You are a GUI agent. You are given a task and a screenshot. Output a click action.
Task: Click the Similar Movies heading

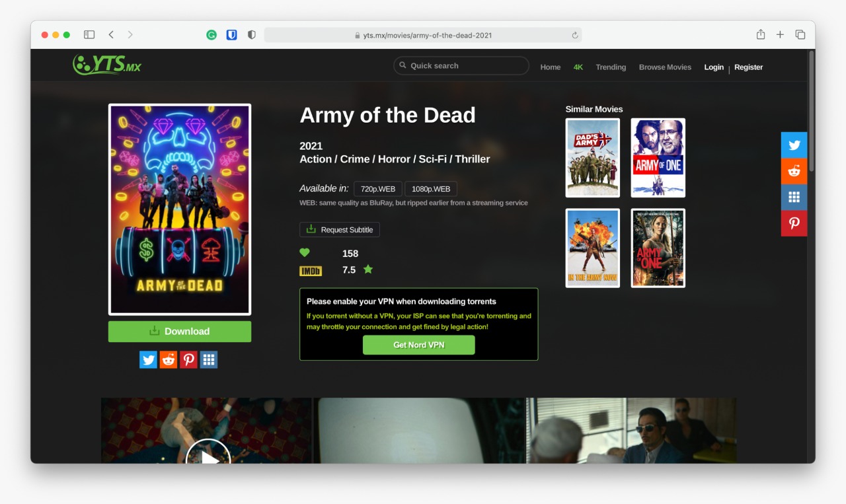click(x=594, y=109)
